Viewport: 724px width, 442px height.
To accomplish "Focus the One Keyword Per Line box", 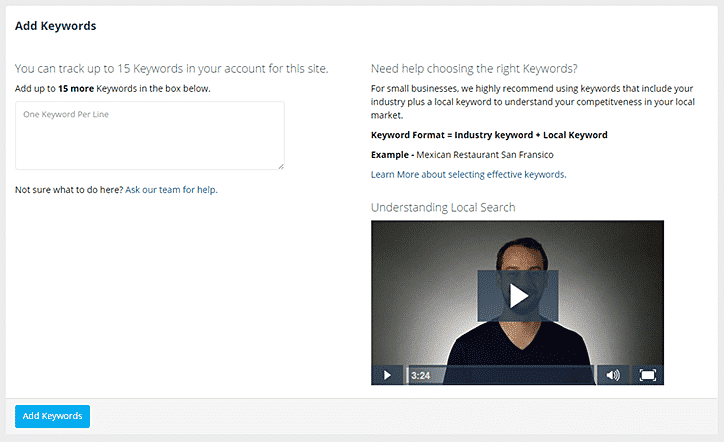I will coord(150,135).
